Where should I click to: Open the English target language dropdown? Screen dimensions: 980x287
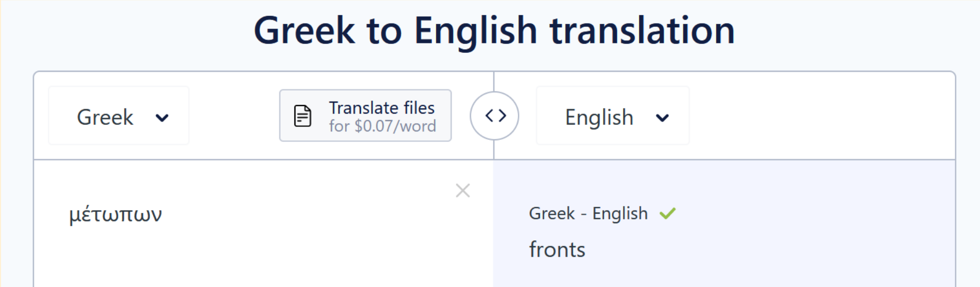pos(612,116)
